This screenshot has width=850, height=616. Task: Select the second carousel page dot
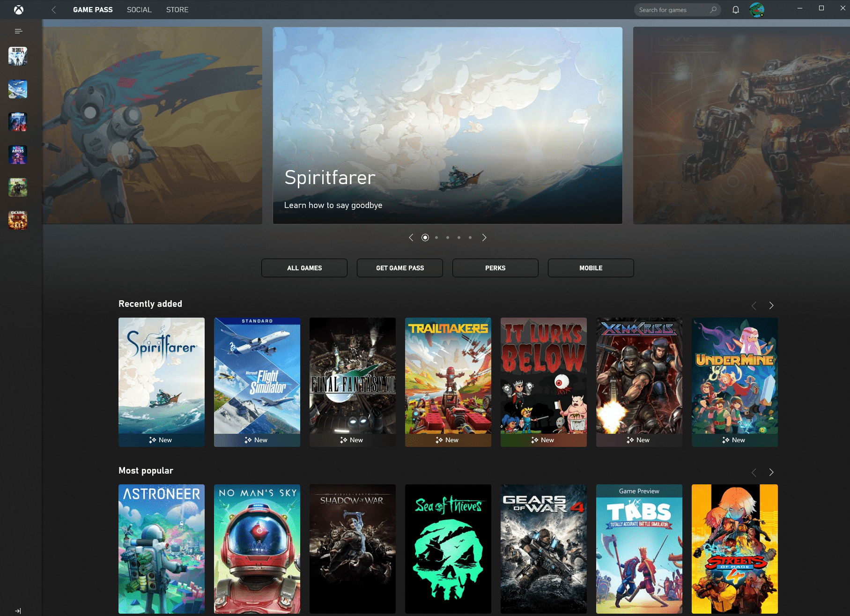(x=436, y=237)
